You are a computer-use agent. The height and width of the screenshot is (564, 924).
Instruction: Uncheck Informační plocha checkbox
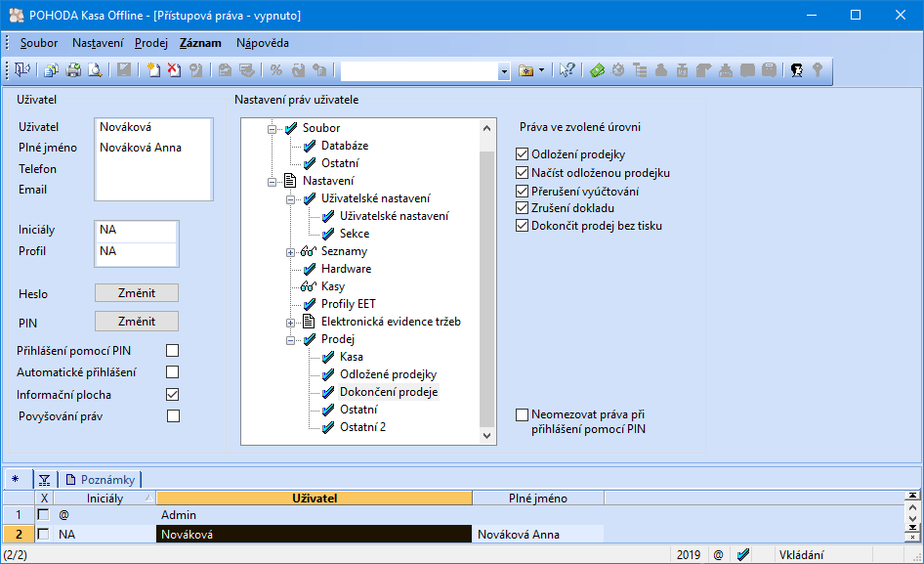172,394
